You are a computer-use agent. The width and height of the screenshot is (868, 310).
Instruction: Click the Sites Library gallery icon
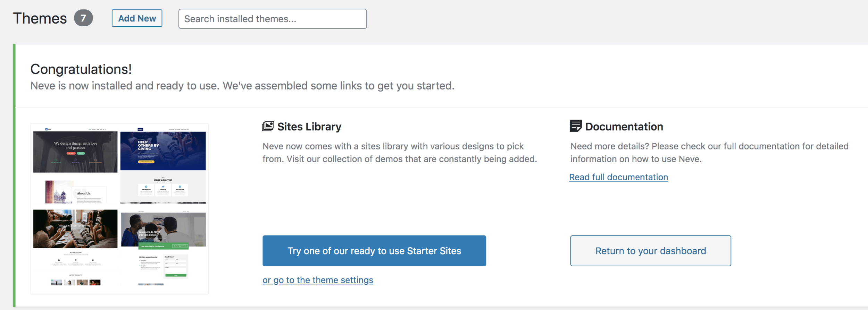pos(268,126)
